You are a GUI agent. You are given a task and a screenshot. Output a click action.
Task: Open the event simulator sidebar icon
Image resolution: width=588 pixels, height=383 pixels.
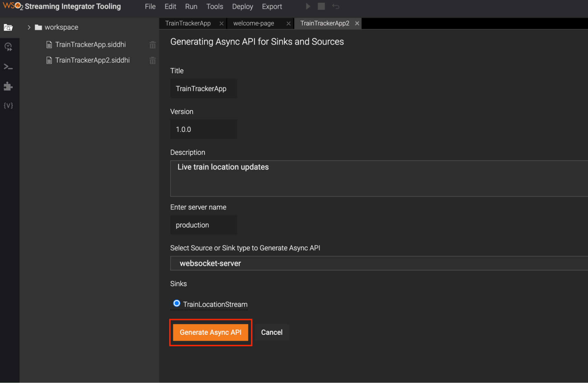coord(8,47)
